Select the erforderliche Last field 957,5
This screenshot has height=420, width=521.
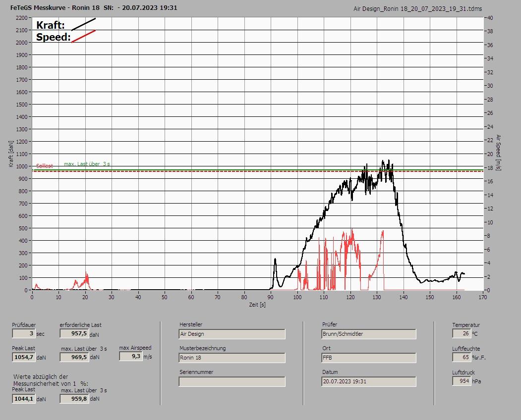coord(74,333)
